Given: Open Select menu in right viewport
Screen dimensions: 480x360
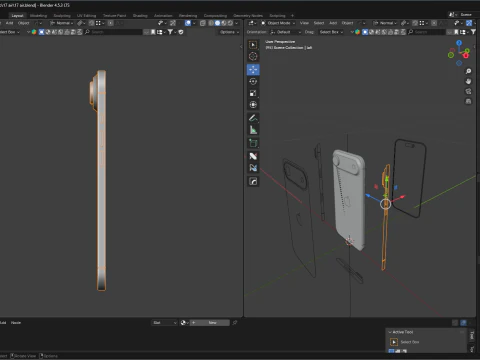Looking at the screenshot, I should coord(319,23).
